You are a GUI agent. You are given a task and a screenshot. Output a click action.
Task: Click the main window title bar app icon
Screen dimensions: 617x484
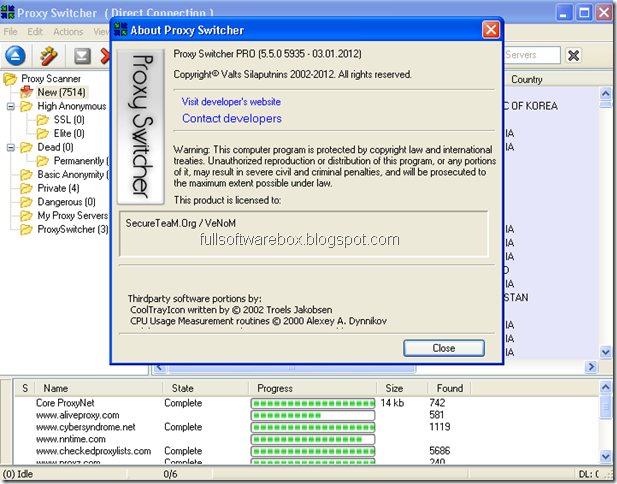tap(7, 12)
